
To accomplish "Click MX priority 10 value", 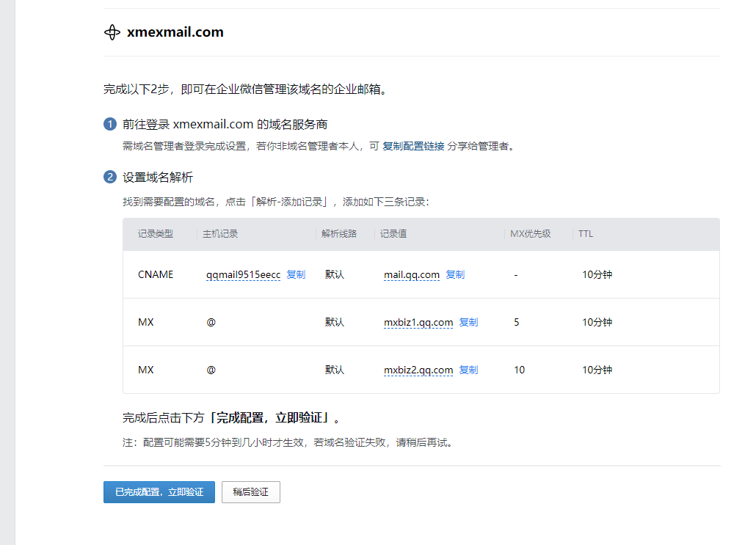I will click(x=519, y=370).
